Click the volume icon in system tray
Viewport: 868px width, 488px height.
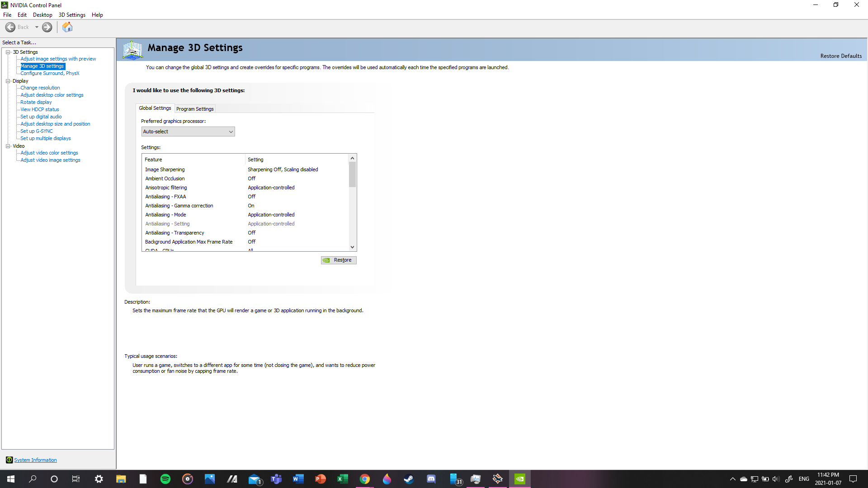click(776, 479)
